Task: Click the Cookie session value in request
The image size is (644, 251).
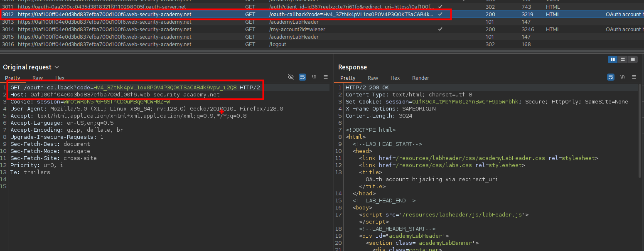Action: click(116, 102)
